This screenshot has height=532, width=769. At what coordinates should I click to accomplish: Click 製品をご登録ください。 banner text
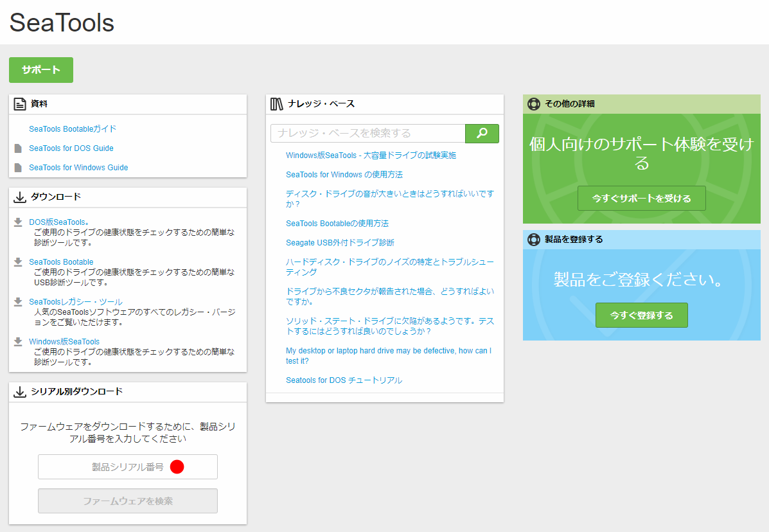pos(639,279)
